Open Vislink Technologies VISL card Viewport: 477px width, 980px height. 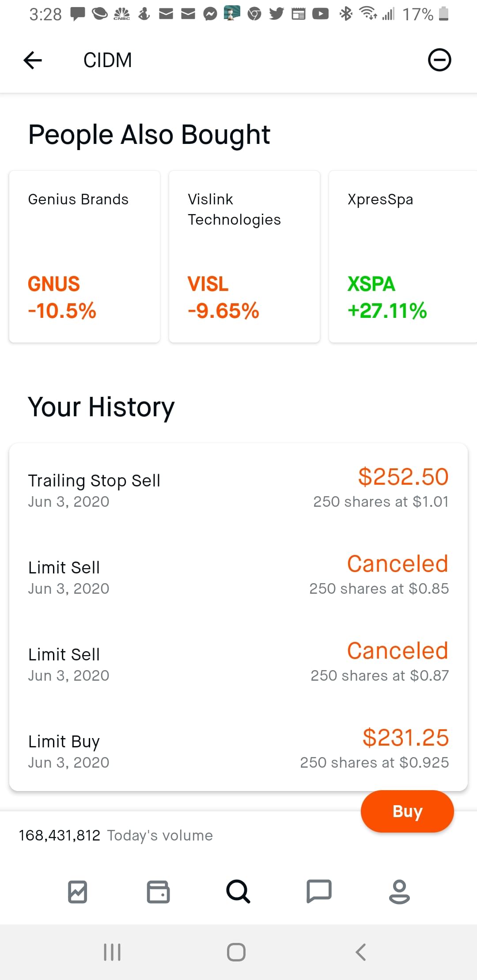pos(244,256)
